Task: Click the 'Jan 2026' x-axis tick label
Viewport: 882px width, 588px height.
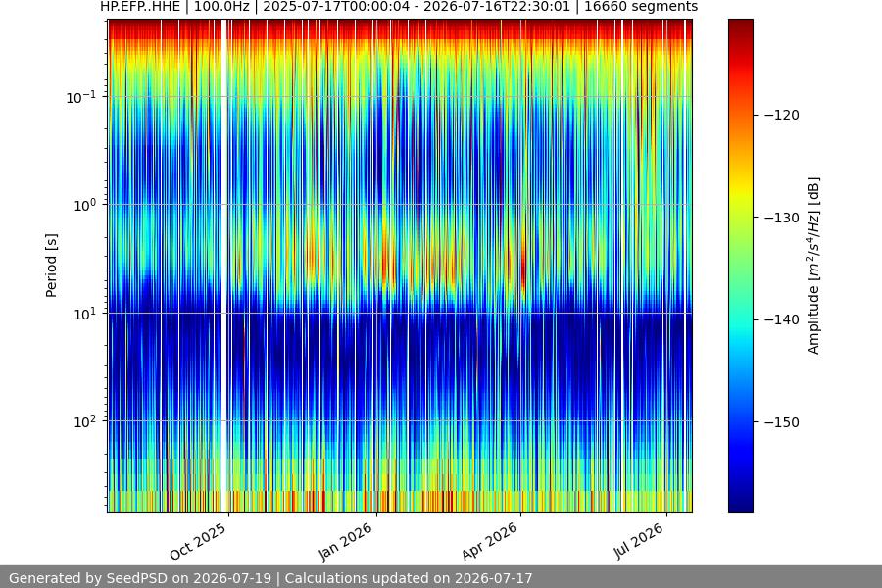Action: point(346,541)
